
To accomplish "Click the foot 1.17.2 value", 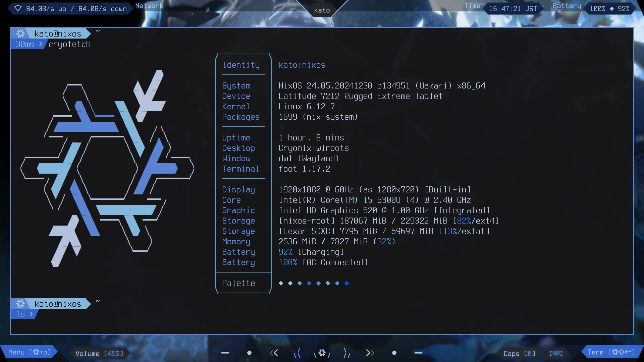I will [304, 169].
